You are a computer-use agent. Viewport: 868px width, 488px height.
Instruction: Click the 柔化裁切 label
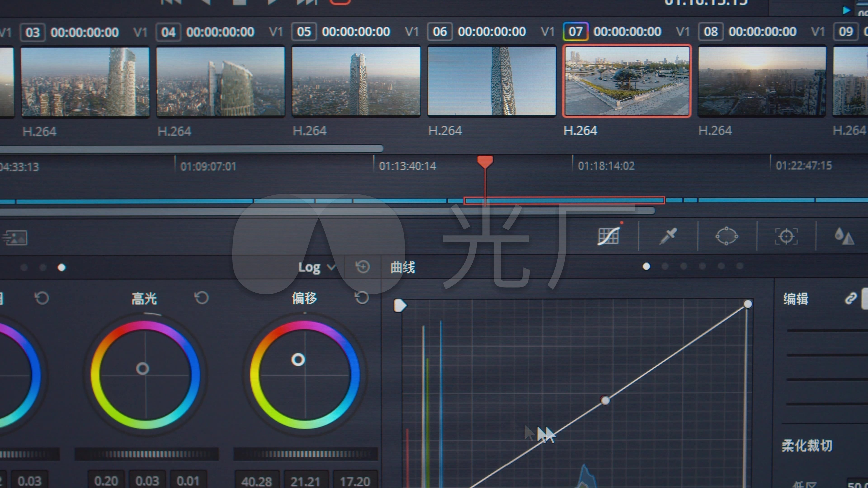pos(807,446)
